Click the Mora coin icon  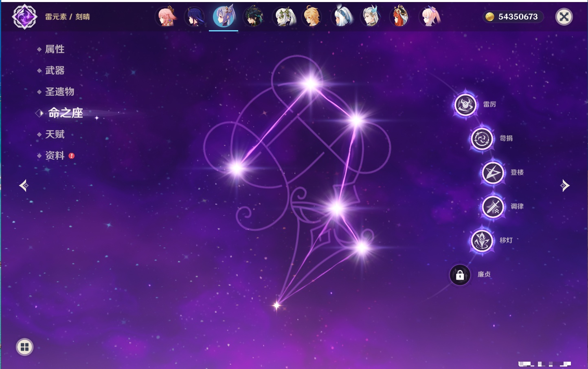coord(489,17)
